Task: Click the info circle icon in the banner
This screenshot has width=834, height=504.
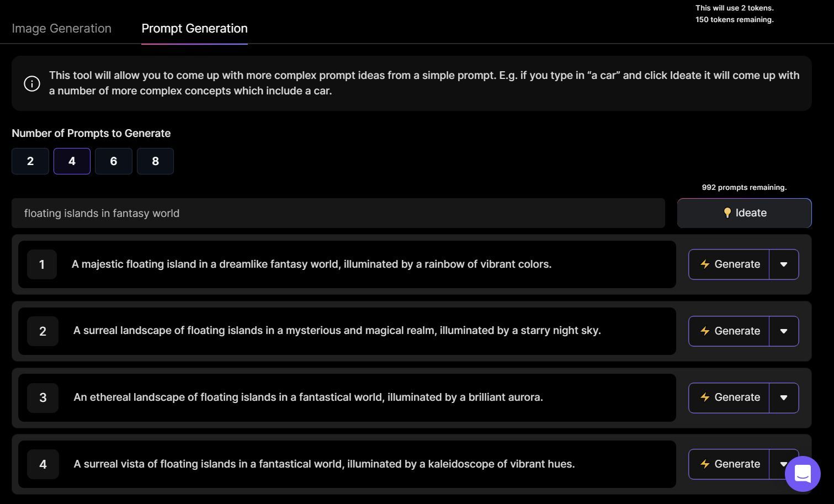Action: 32,83
